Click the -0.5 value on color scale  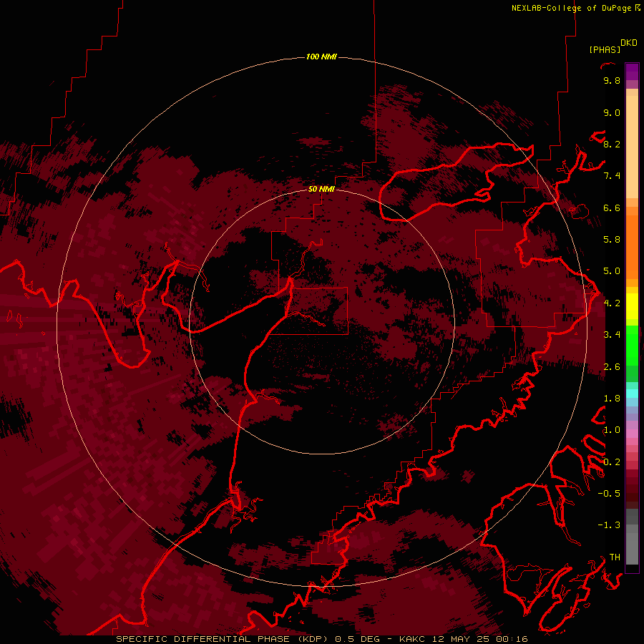pyautogui.click(x=609, y=494)
